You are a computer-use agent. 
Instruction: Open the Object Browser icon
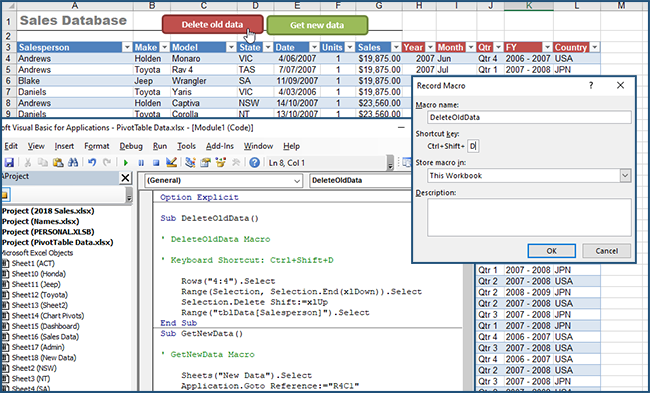click(221, 163)
